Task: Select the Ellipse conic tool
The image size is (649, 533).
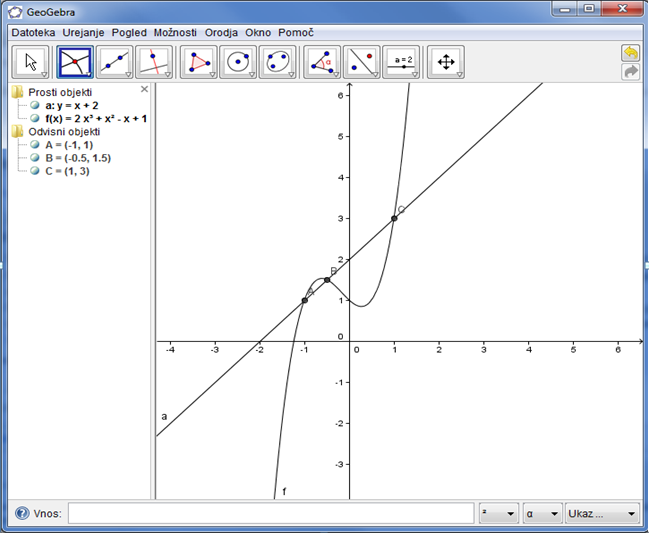Action: [278, 62]
